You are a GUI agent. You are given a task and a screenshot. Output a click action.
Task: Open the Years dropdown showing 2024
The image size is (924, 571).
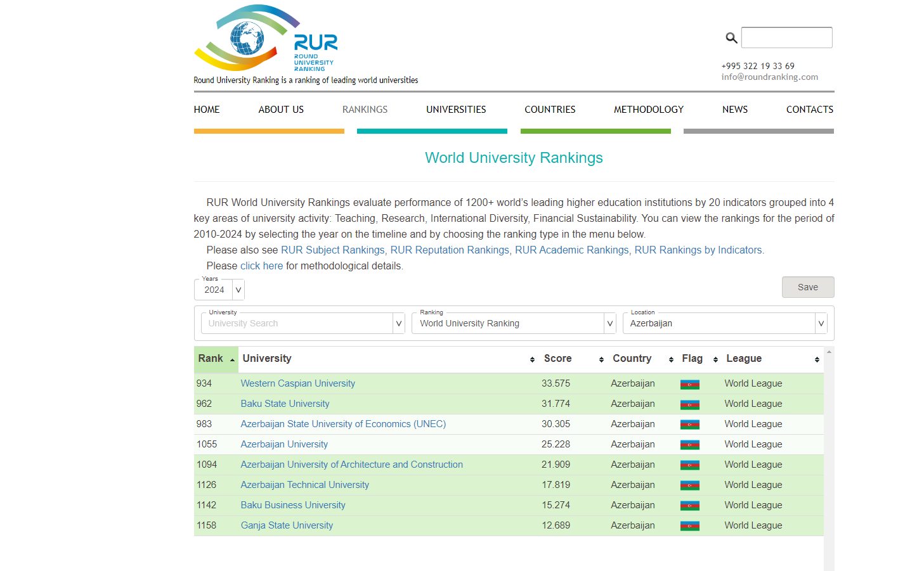[219, 290]
